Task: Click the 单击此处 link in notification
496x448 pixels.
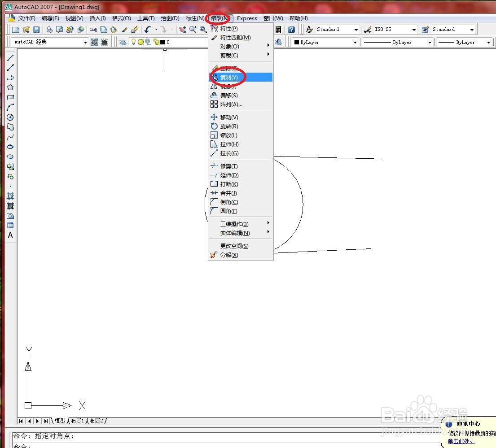Action: (461, 441)
